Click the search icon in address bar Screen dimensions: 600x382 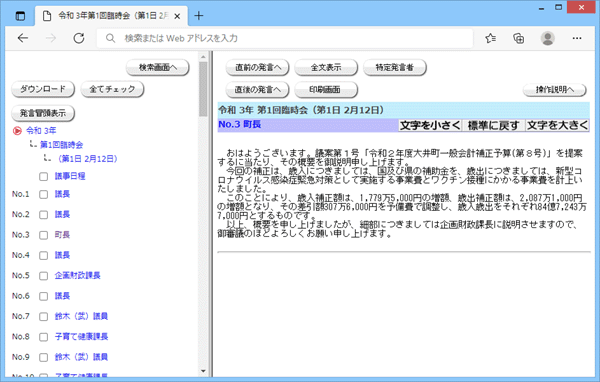tap(110, 38)
